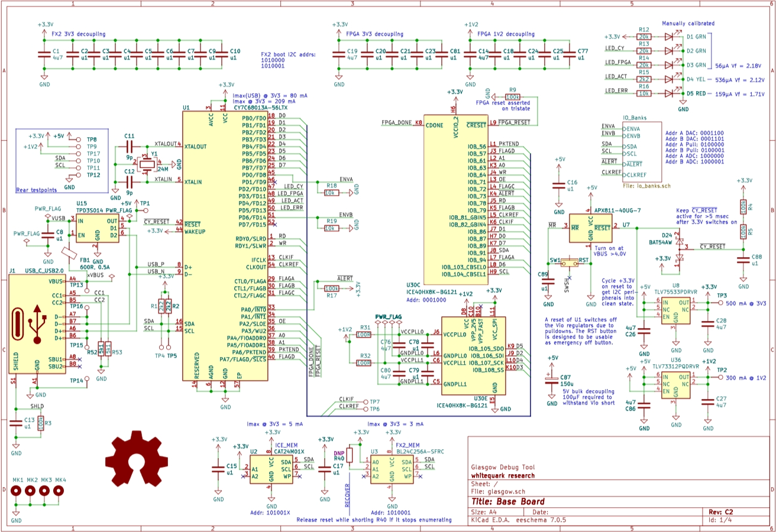Select the U7 APX811 reset supervisor symbol
776x532 pixels.
590,227
